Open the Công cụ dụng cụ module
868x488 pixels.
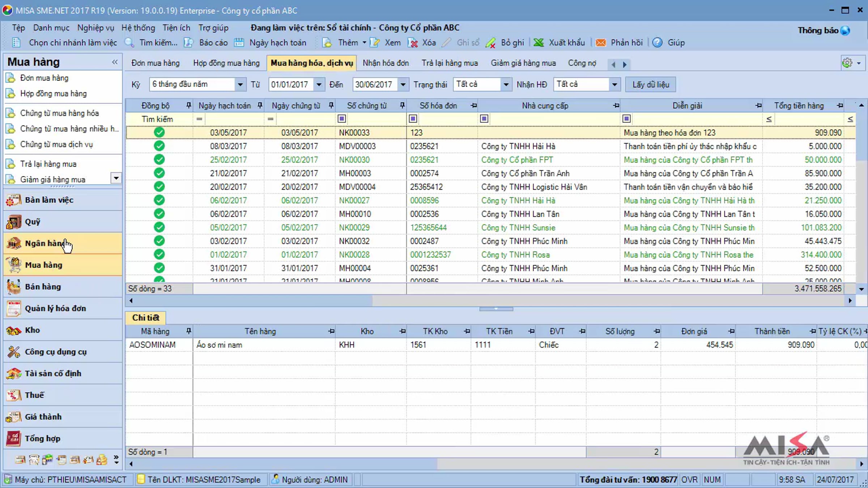63,352
